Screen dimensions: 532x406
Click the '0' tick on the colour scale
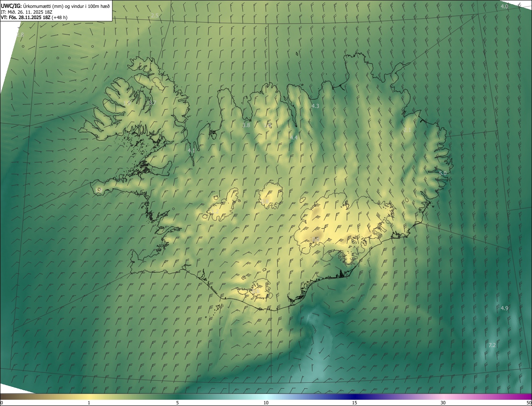(x=2, y=403)
